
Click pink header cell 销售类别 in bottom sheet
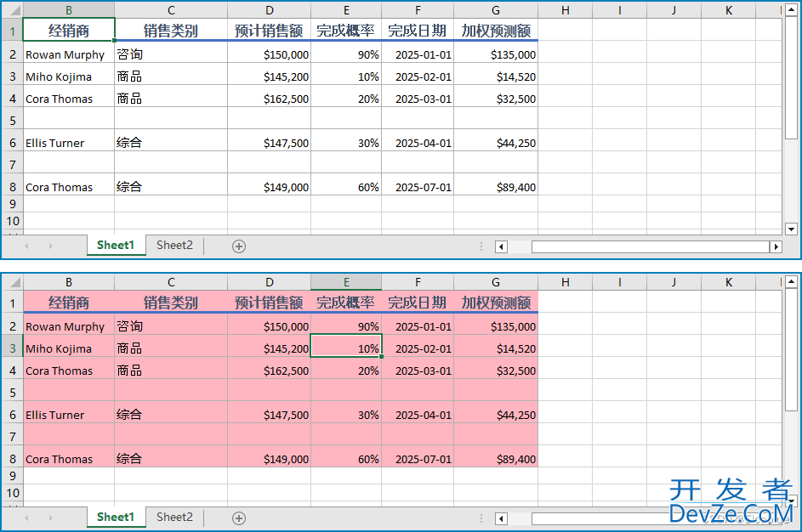pos(170,303)
